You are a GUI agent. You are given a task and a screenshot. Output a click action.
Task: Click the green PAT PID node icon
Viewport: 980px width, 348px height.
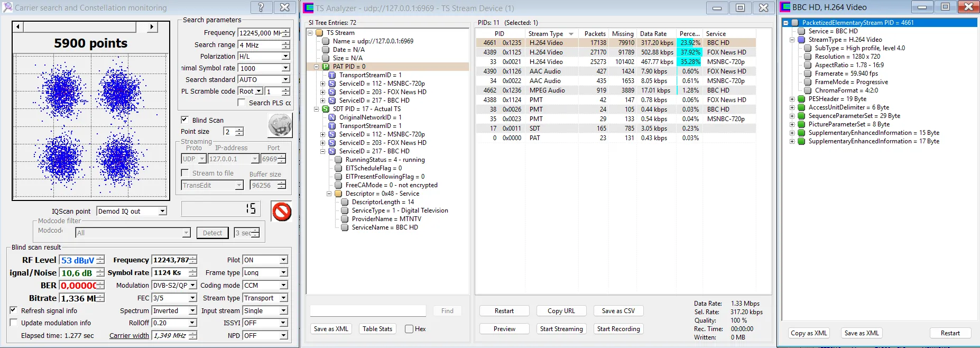pos(326,67)
